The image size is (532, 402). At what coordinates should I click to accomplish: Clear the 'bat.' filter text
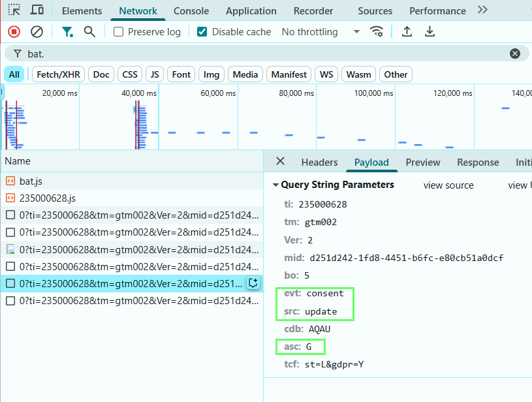[x=514, y=54]
